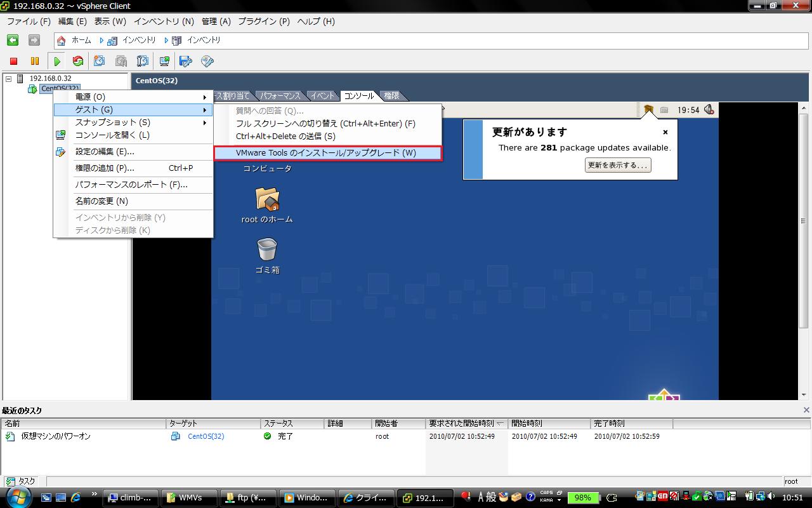Select 権限の追加 (P)... menu entry

tap(133, 168)
